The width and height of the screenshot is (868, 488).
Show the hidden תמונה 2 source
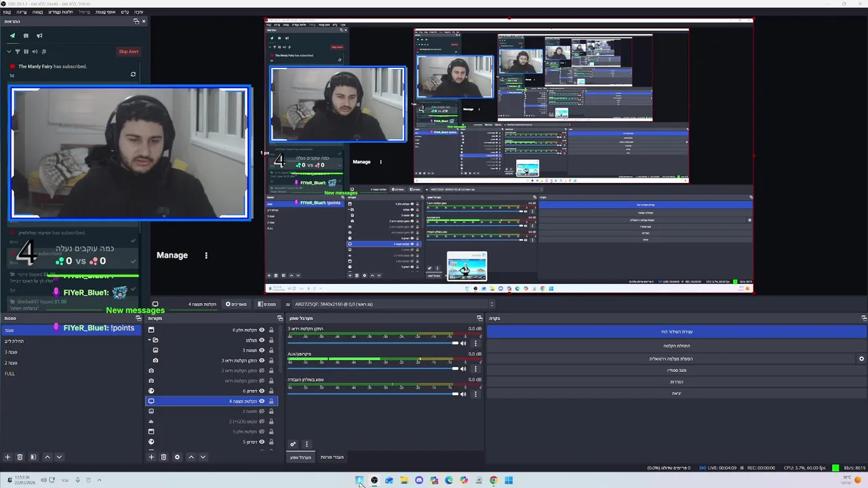(x=262, y=411)
